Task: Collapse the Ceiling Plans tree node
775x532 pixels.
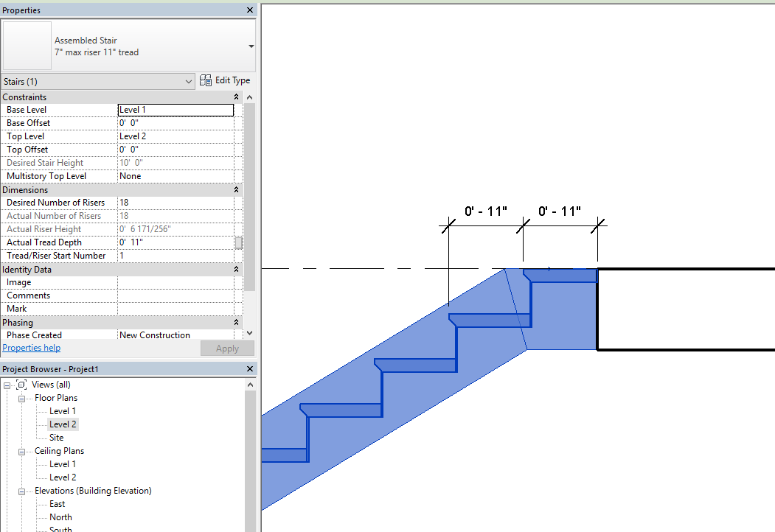Action: click(21, 451)
